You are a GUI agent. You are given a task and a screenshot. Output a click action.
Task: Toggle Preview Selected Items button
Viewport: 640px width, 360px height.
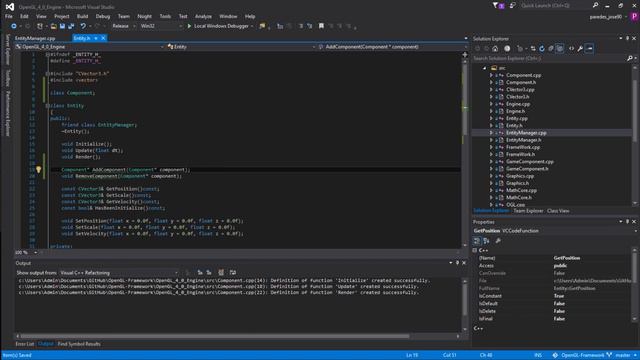(589, 49)
